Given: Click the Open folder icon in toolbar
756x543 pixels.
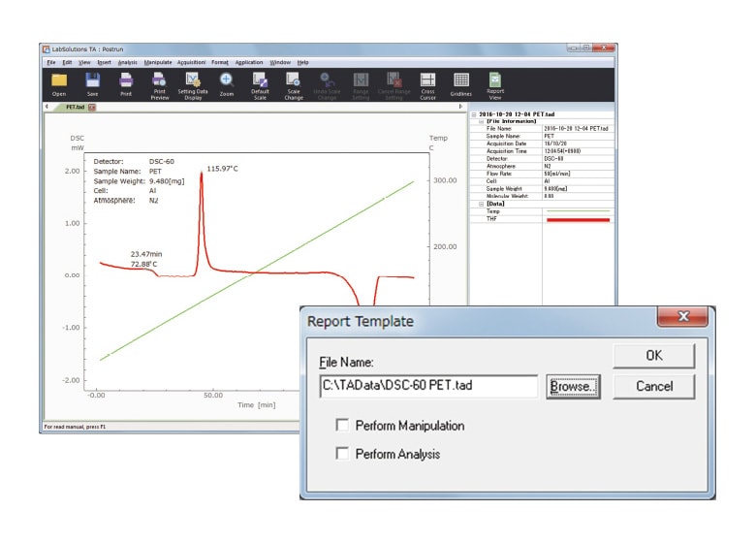Looking at the screenshot, I should (x=59, y=83).
